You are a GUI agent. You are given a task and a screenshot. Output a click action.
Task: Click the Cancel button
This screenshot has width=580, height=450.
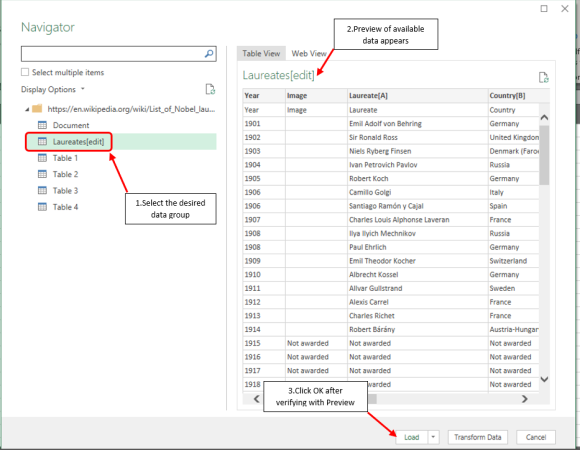(536, 437)
